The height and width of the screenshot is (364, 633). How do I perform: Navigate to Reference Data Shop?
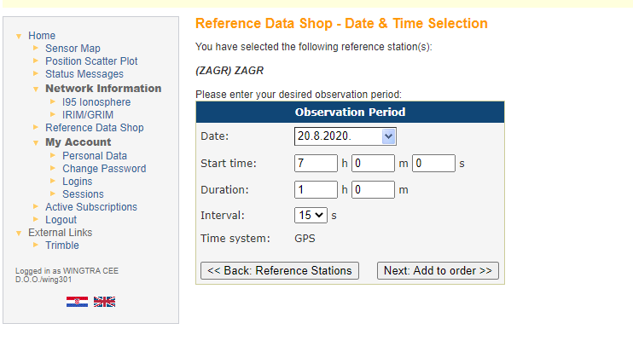(x=95, y=128)
